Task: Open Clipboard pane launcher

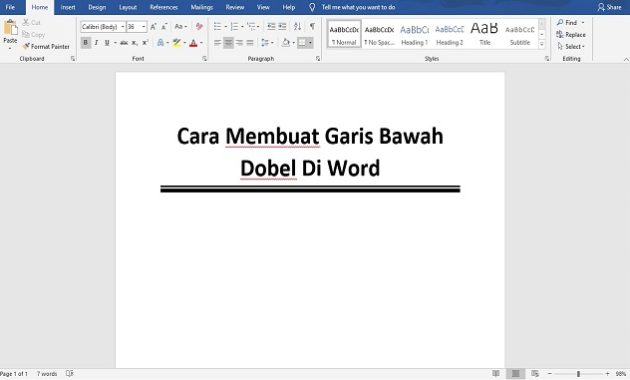Action: pos(73,59)
